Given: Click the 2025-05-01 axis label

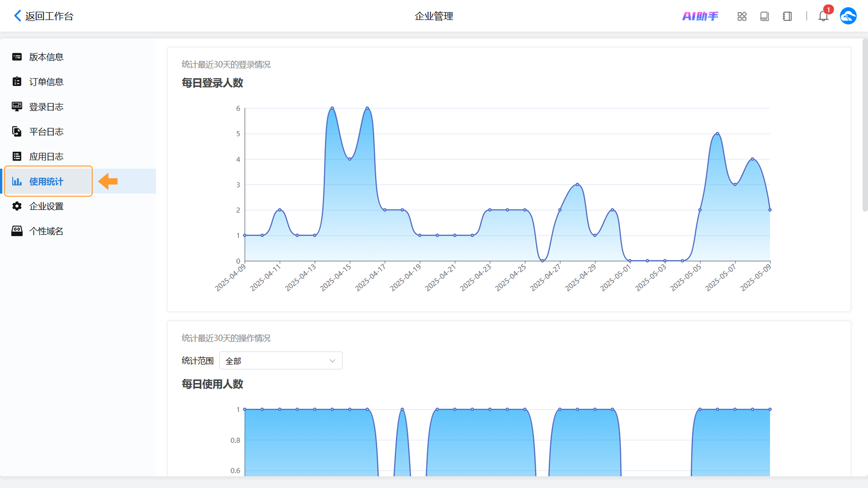Looking at the screenshot, I should click(615, 277).
